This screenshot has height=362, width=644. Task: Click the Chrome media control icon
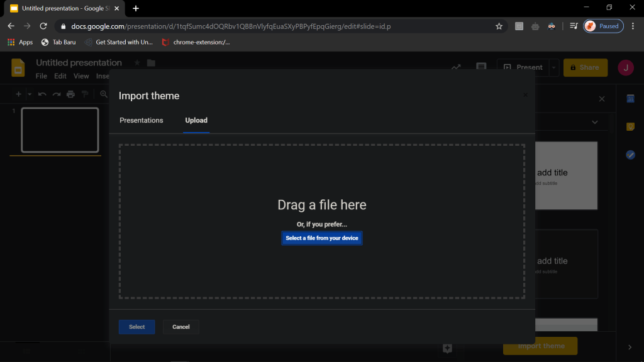pyautogui.click(x=574, y=26)
